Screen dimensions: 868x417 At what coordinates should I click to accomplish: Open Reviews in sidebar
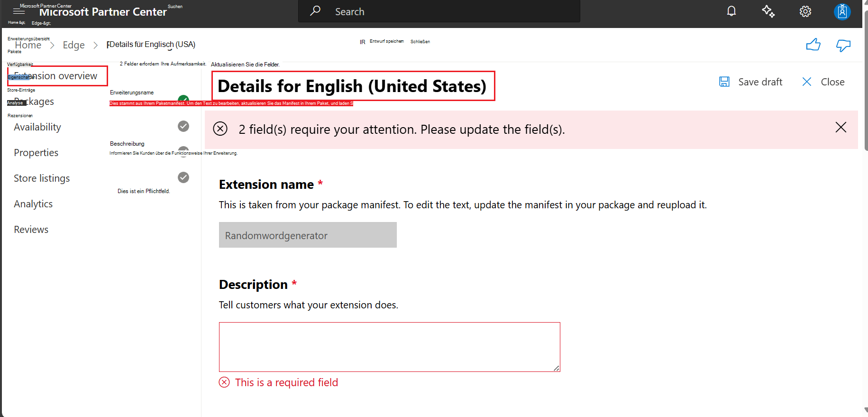tap(31, 230)
